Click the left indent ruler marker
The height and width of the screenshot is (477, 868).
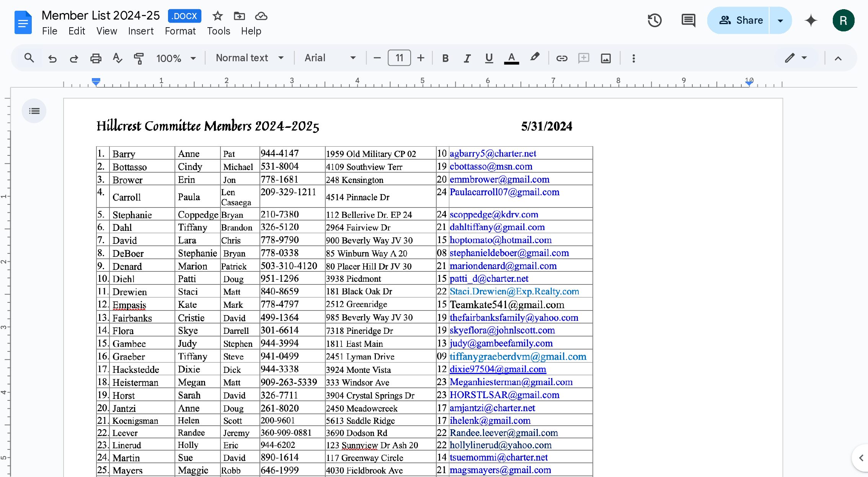tap(96, 82)
